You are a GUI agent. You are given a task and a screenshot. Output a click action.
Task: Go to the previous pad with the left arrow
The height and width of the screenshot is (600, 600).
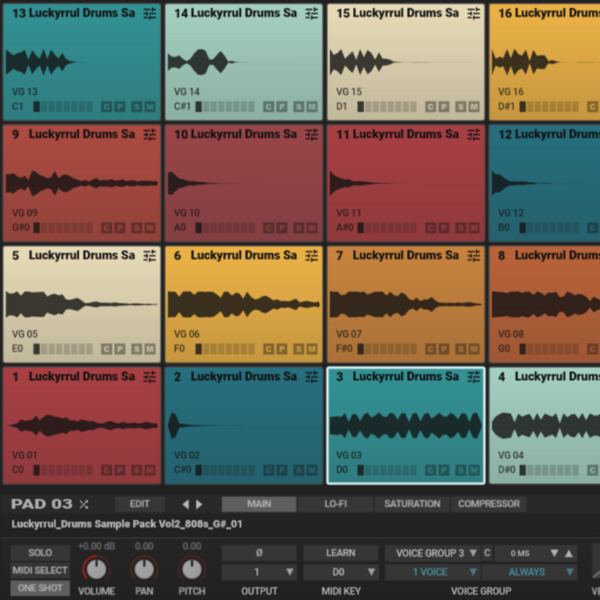tap(186, 504)
